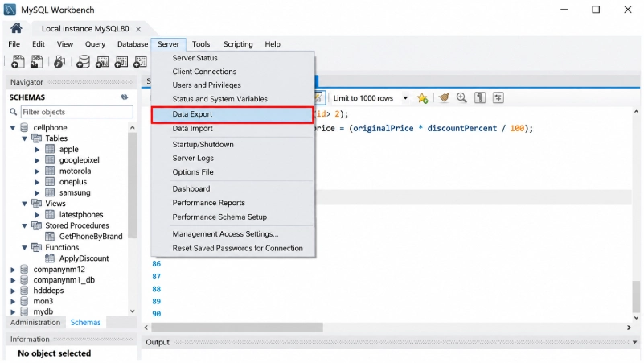644x363 pixels.
Task: Click the cellphone database icon
Action: (24, 127)
